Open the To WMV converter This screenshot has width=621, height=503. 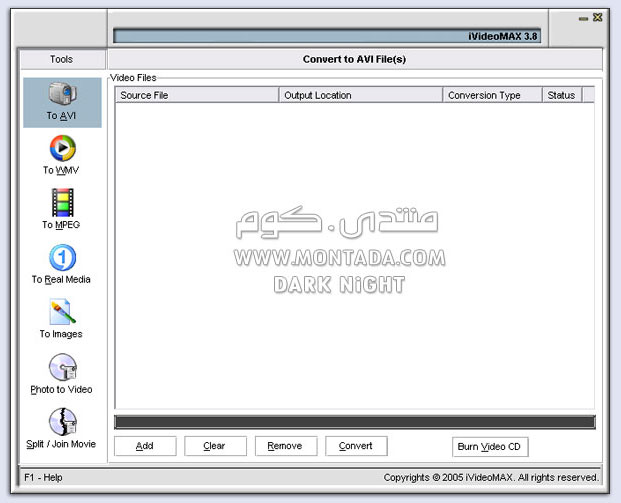(x=62, y=155)
